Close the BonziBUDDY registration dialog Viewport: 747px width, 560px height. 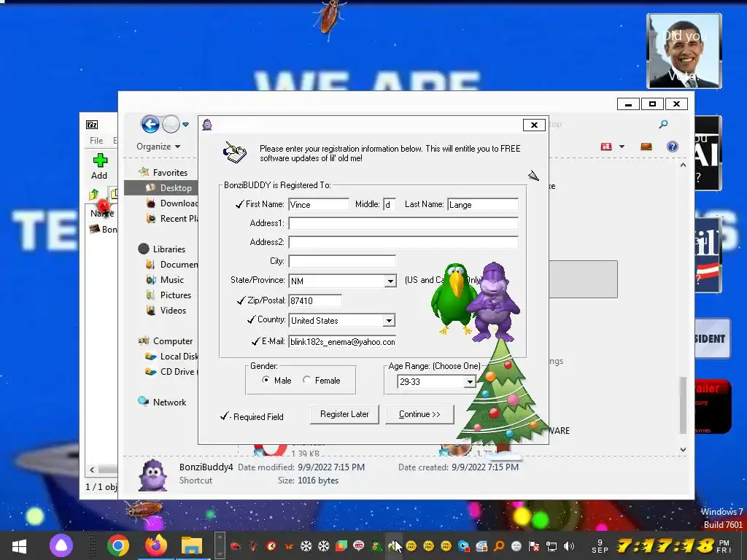[534, 125]
